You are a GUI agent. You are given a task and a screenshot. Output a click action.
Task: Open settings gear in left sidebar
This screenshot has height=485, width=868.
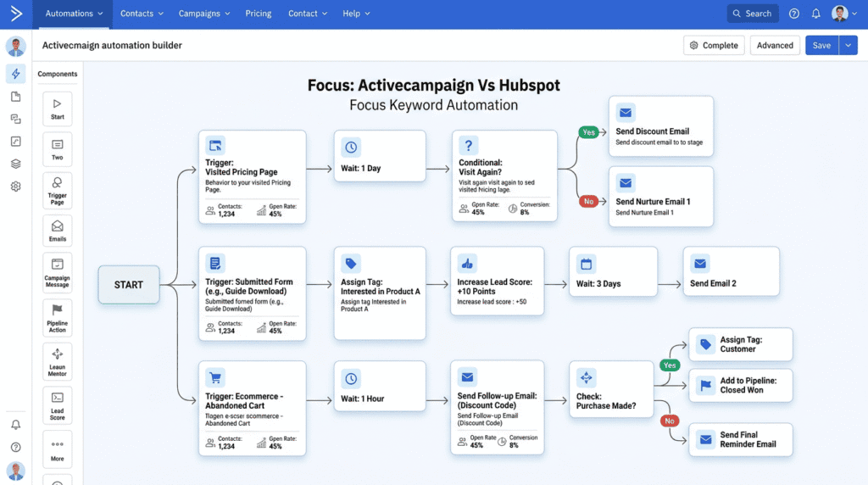click(x=15, y=187)
